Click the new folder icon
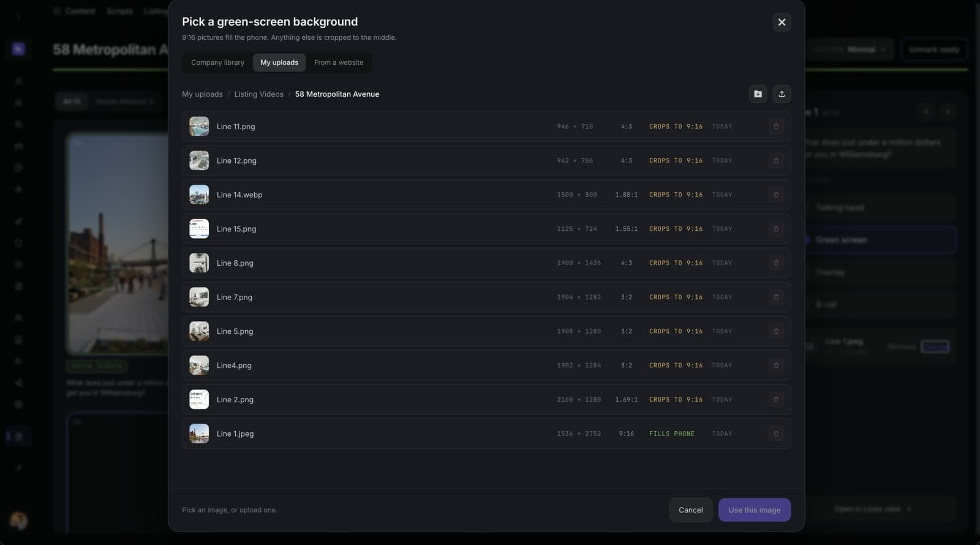980x545 pixels. tap(758, 94)
